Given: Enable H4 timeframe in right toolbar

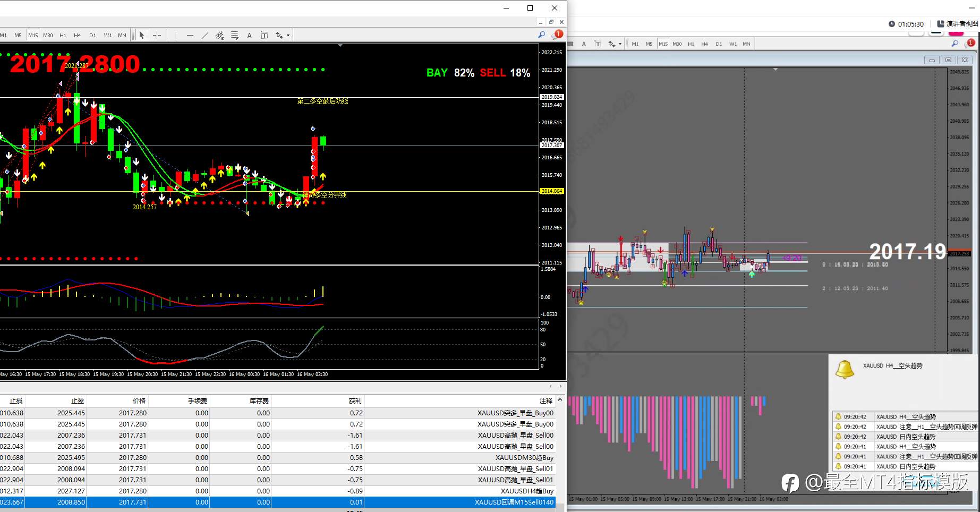Looking at the screenshot, I should pos(704,44).
